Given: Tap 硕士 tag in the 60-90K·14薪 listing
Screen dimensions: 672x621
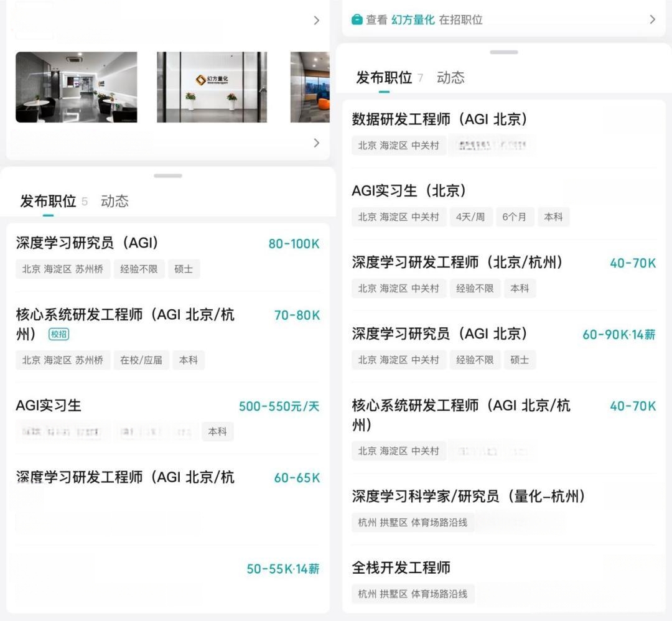Looking at the screenshot, I should 520,360.
